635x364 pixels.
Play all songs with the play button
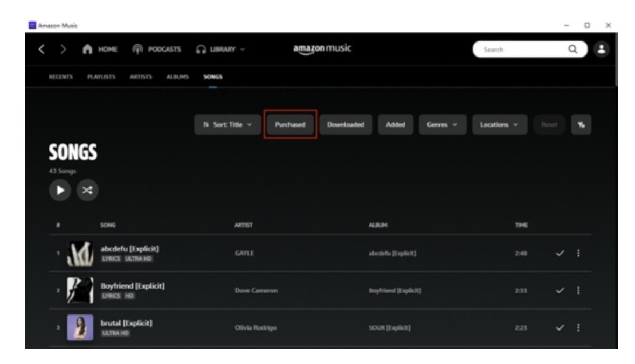click(60, 190)
